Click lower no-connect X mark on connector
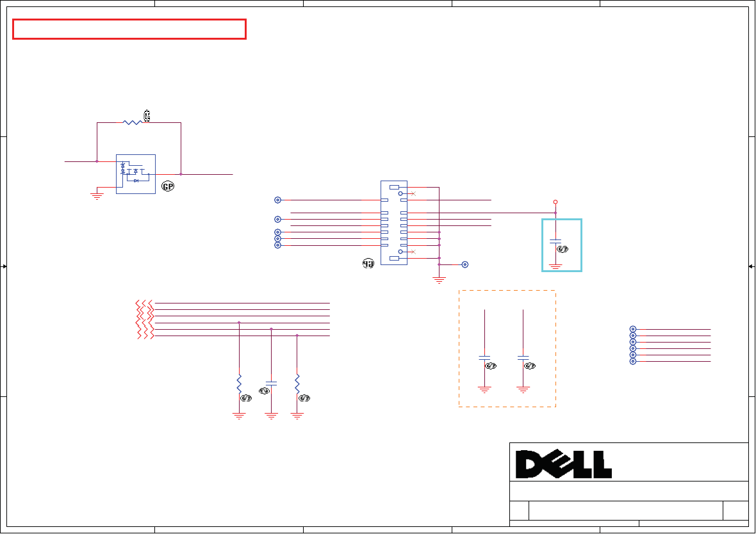 pyautogui.click(x=413, y=252)
